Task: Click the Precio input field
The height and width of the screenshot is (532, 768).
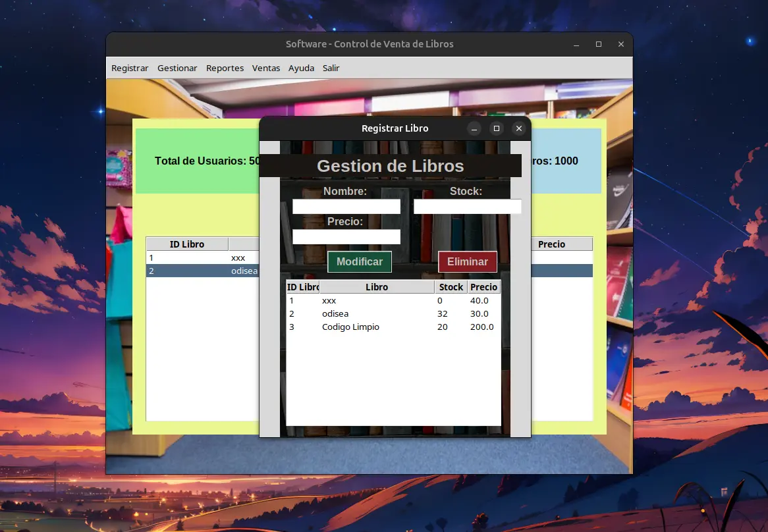Action: pos(346,236)
